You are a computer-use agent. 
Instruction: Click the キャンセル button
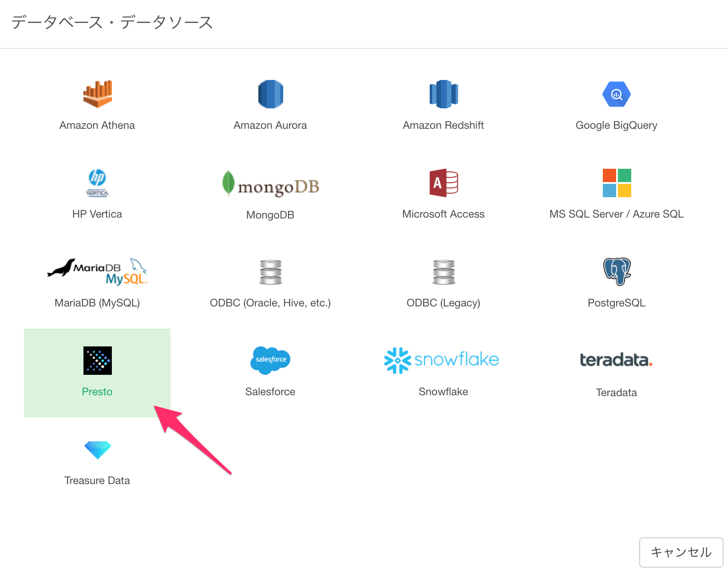(x=681, y=552)
